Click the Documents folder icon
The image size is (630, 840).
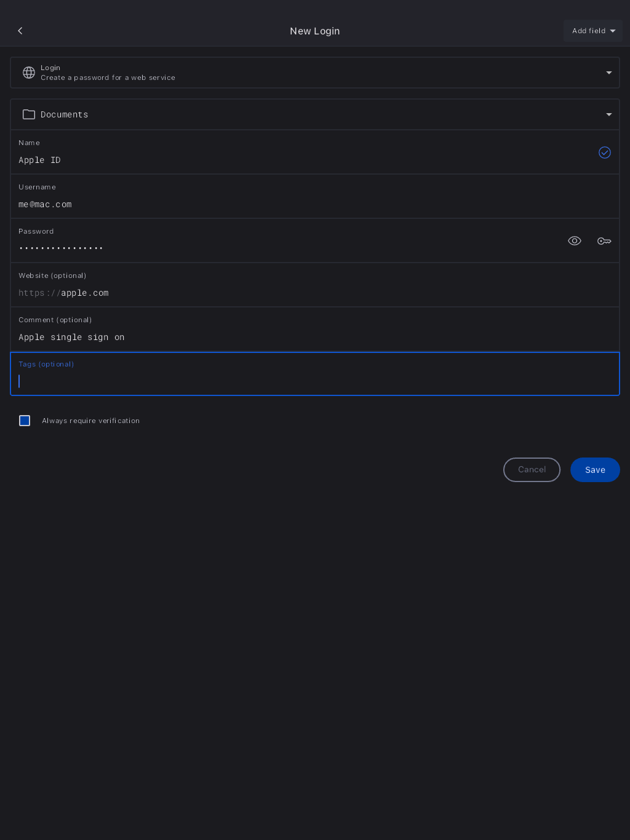(x=29, y=114)
